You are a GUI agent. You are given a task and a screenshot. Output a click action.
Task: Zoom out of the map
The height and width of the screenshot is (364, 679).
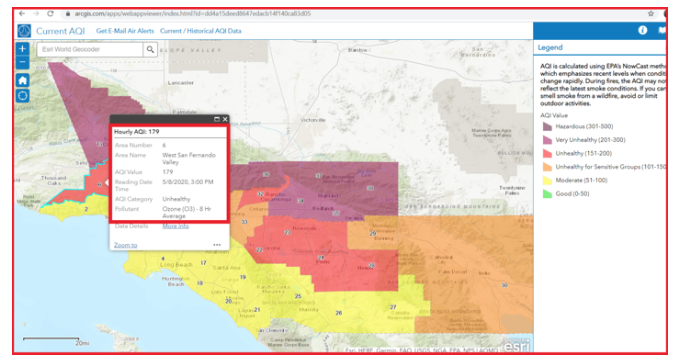click(23, 62)
